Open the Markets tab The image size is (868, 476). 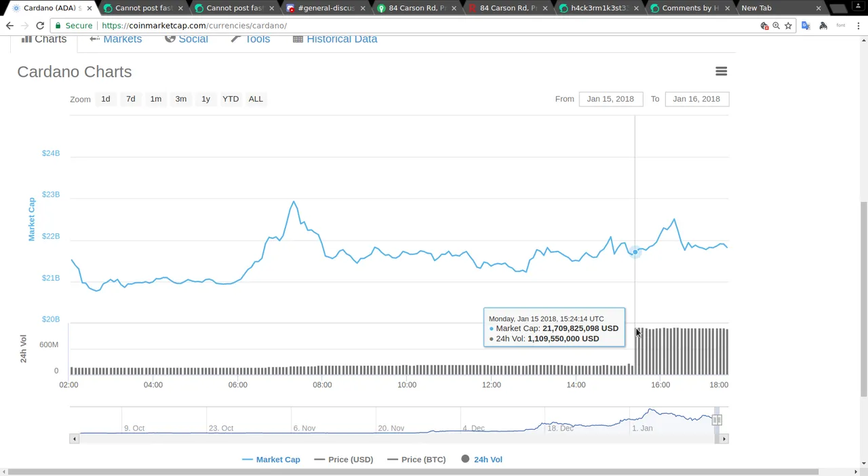(116, 39)
